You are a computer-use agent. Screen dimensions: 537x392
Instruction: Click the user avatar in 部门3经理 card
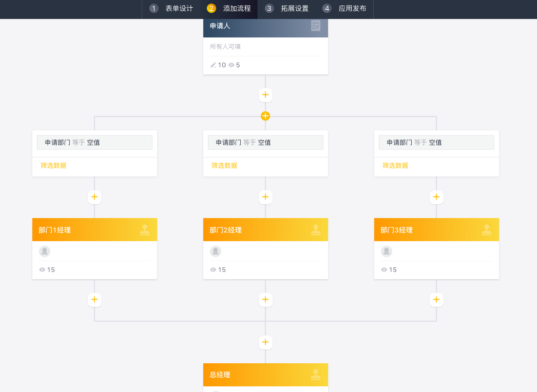(386, 251)
